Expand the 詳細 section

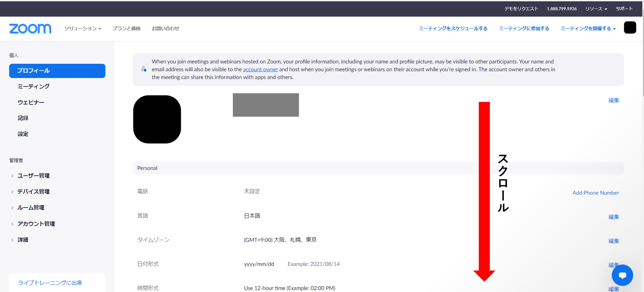[x=23, y=240]
